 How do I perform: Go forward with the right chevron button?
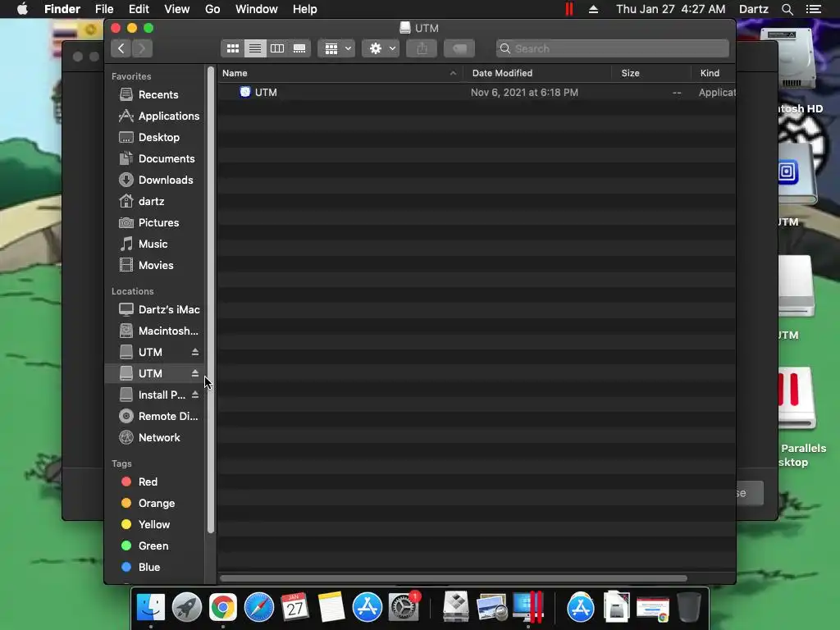(142, 48)
